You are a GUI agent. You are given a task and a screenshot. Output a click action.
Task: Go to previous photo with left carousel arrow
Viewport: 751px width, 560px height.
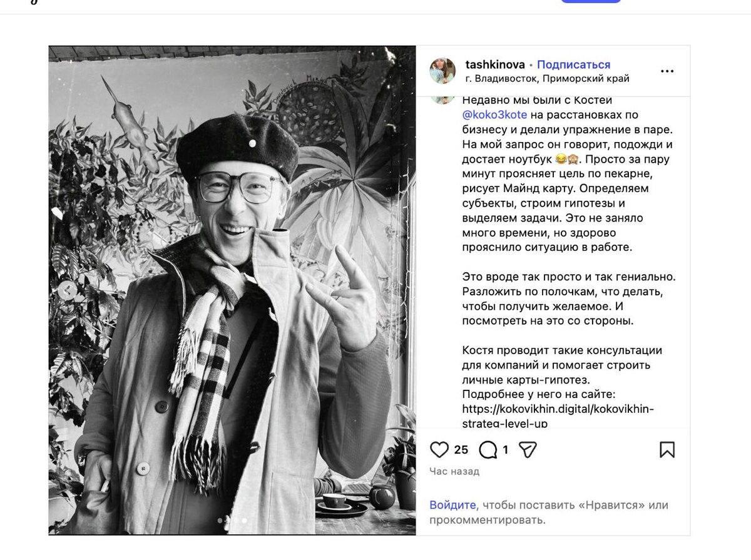67,290
